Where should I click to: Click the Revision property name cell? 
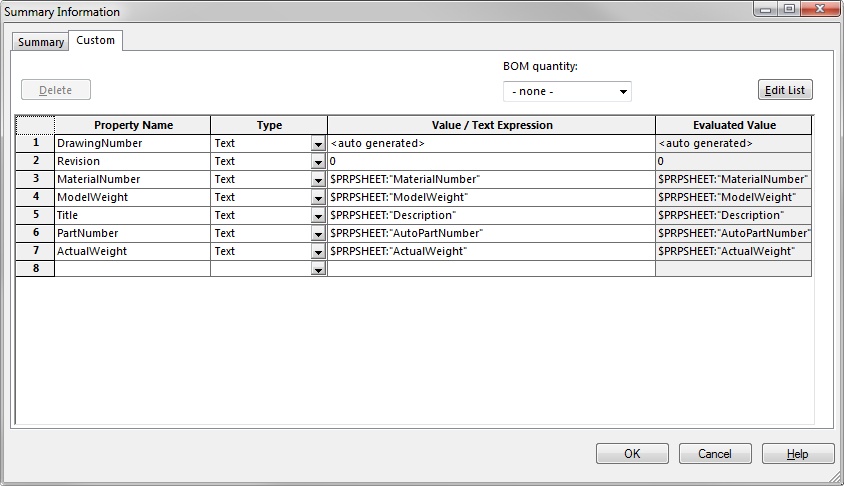(132, 161)
